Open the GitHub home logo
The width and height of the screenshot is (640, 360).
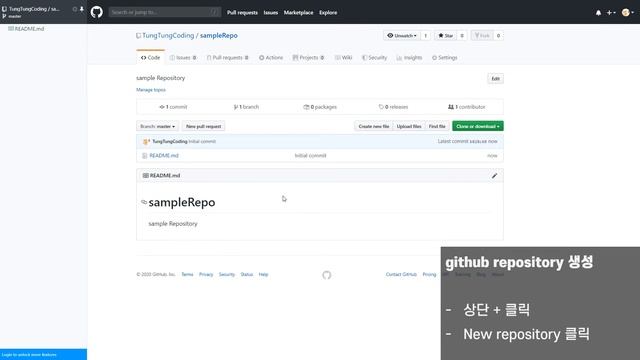97,12
